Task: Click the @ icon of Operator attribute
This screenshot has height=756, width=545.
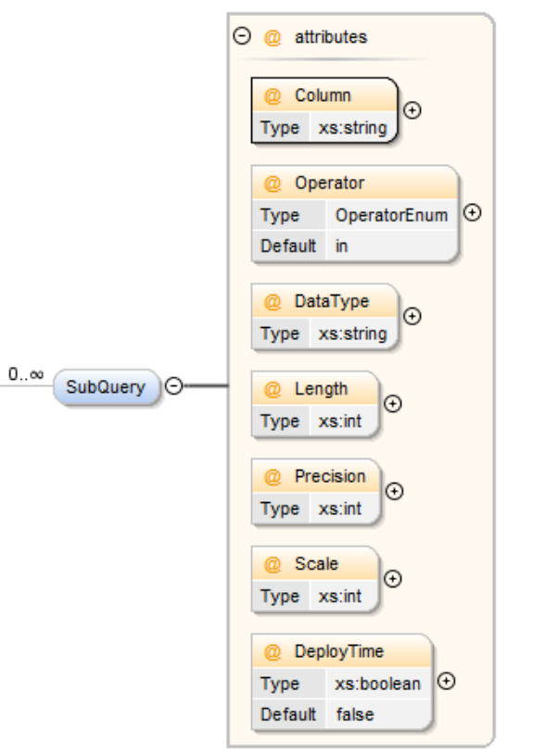Action: tap(272, 183)
